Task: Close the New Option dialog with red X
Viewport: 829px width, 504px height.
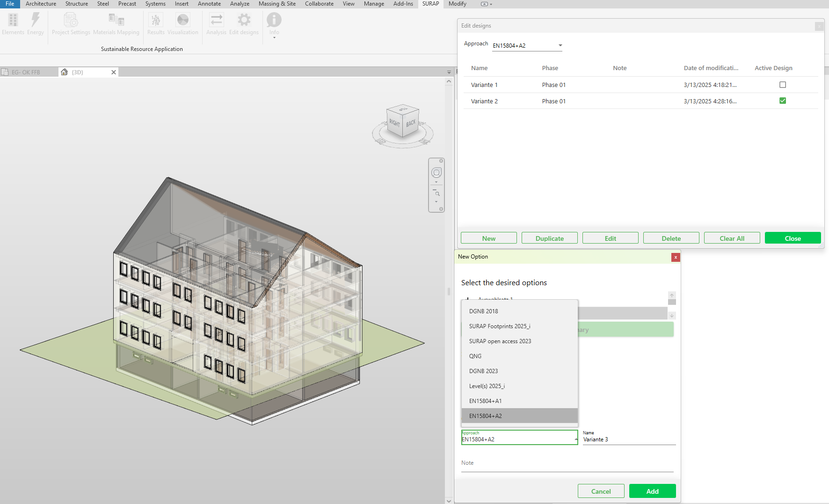Action: (x=676, y=257)
